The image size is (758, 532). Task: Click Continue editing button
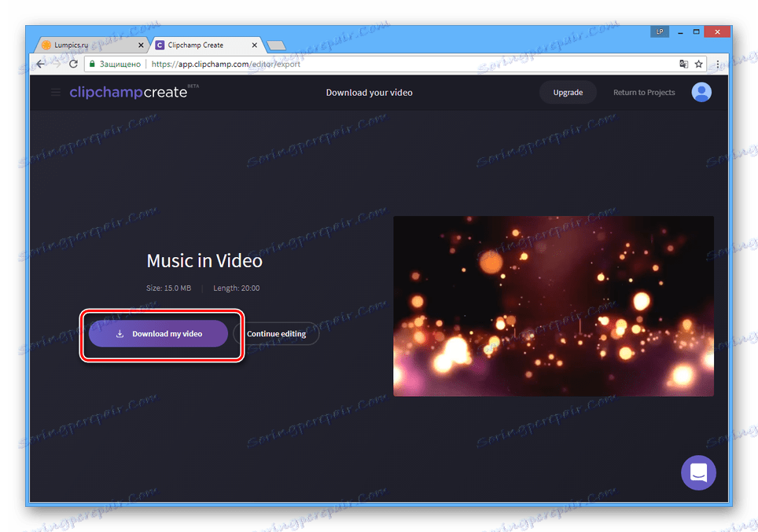(x=277, y=333)
